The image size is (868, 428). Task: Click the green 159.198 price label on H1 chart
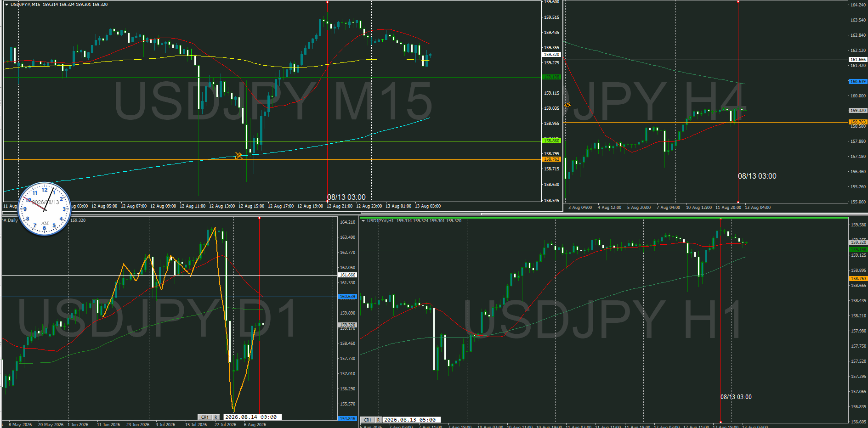(858, 250)
